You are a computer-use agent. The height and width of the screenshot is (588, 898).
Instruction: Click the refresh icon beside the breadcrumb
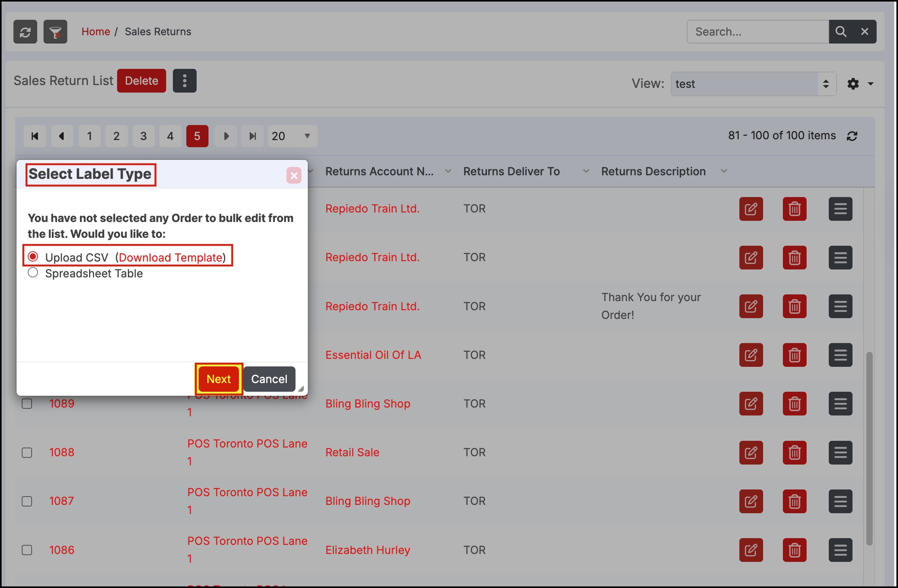click(x=25, y=32)
